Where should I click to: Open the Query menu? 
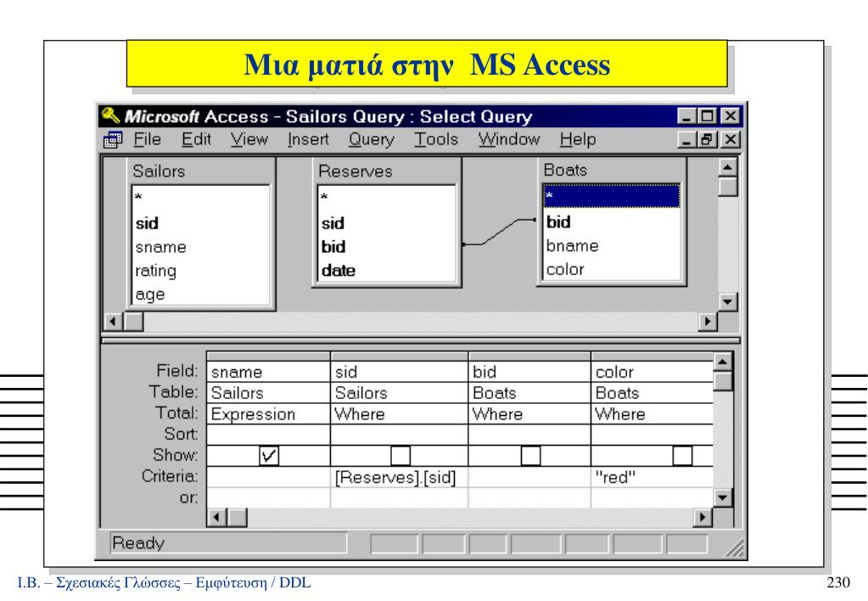(372, 139)
